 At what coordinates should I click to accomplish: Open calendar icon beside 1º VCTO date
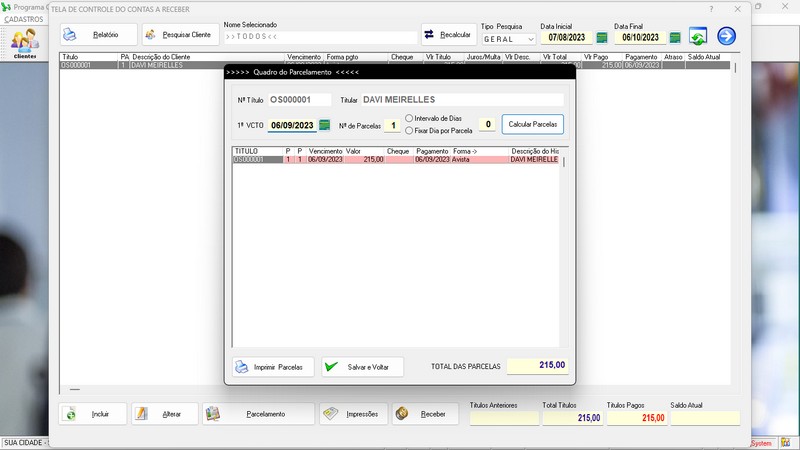(x=324, y=125)
